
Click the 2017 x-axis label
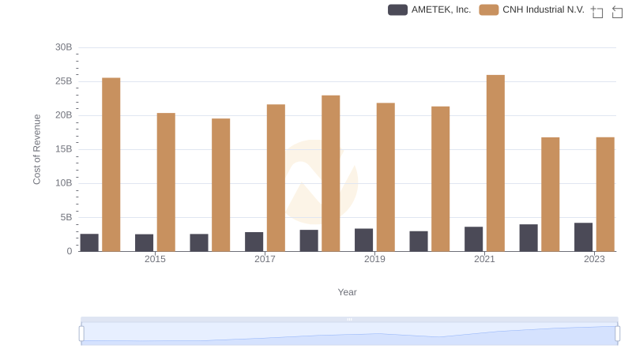coord(265,259)
